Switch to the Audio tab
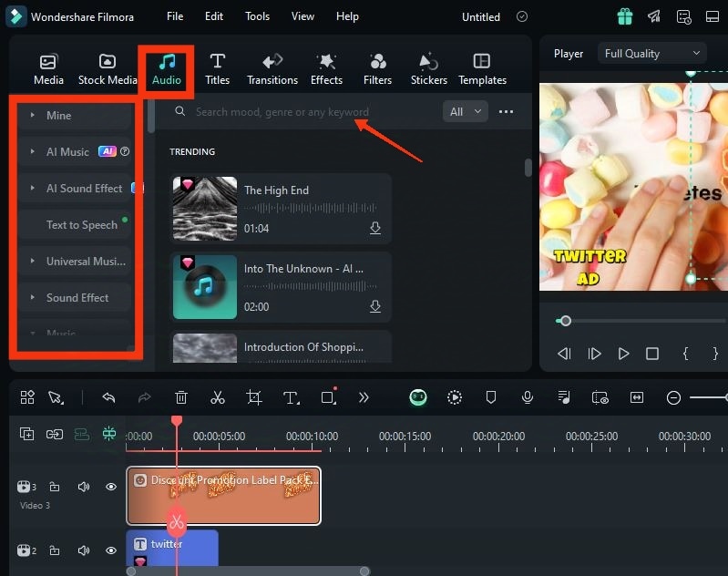Image resolution: width=728 pixels, height=576 pixels. 167,69
